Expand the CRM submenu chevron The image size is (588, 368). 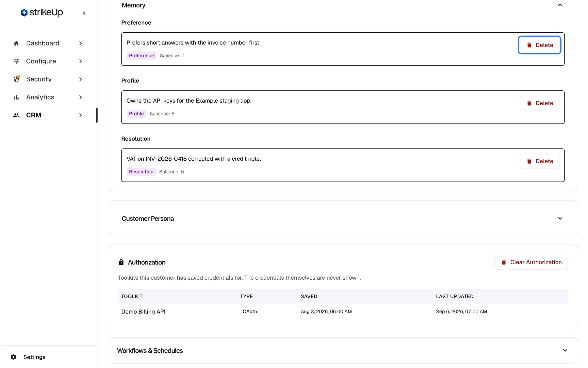[x=80, y=115]
